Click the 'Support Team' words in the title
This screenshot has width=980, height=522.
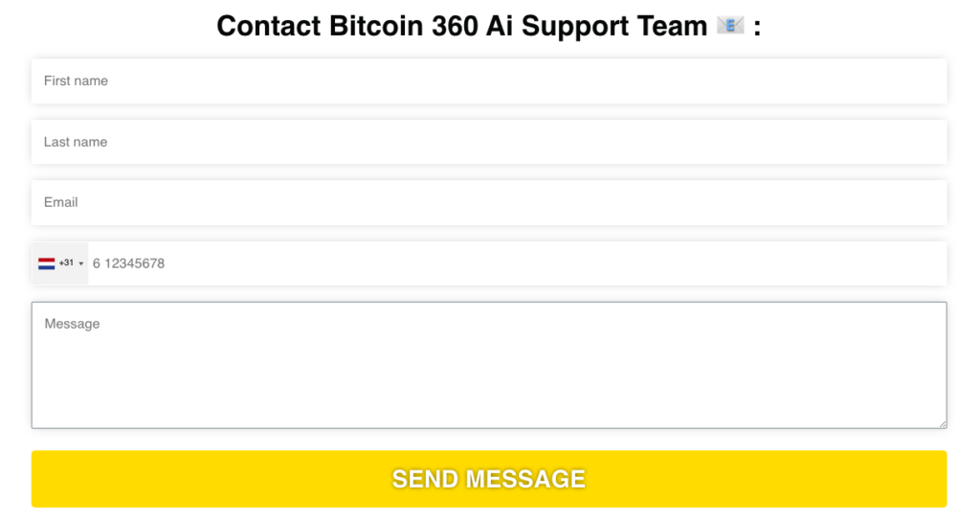(x=614, y=27)
